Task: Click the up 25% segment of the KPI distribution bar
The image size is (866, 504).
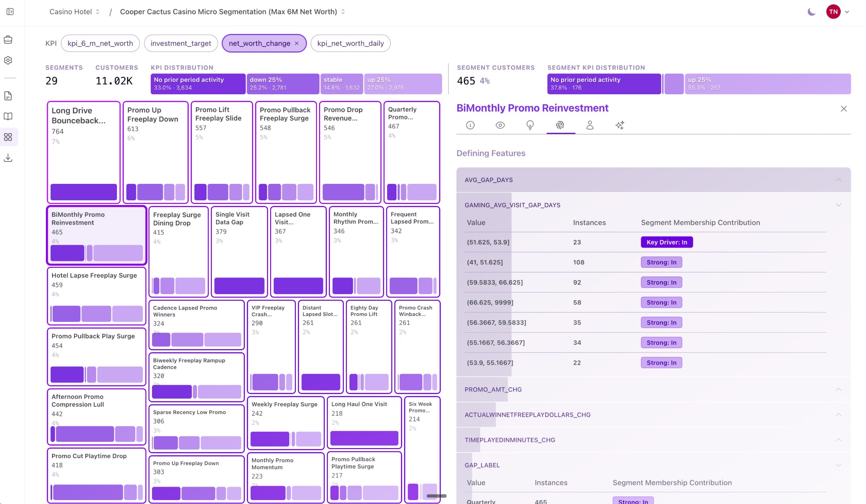Action: click(x=403, y=83)
